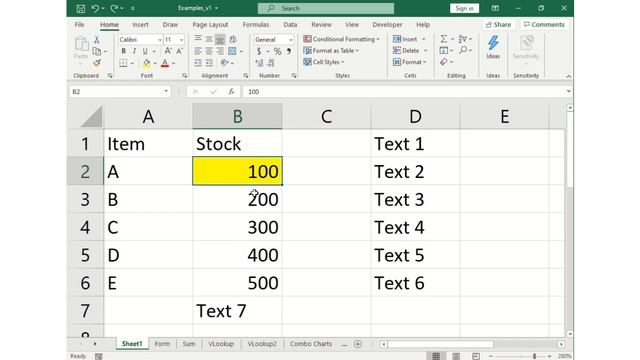This screenshot has width=640, height=360.
Task: Open the General number format dropdown
Action: 291,40
